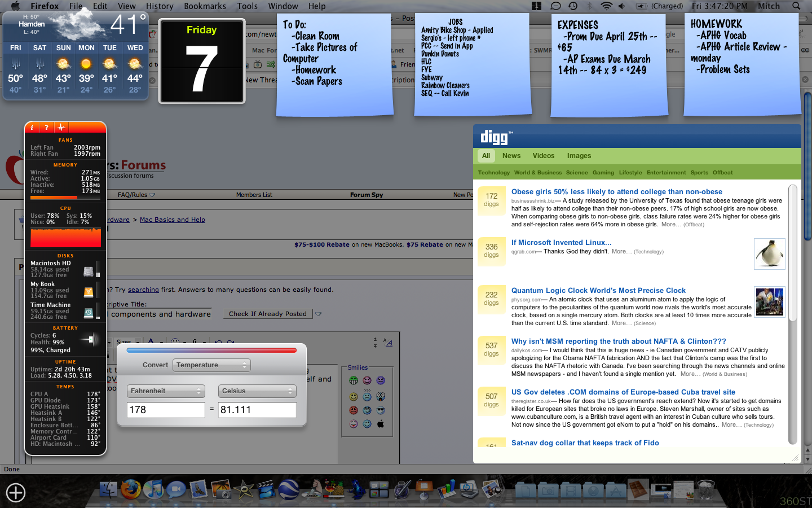Open Finder from the Dock

click(x=109, y=489)
